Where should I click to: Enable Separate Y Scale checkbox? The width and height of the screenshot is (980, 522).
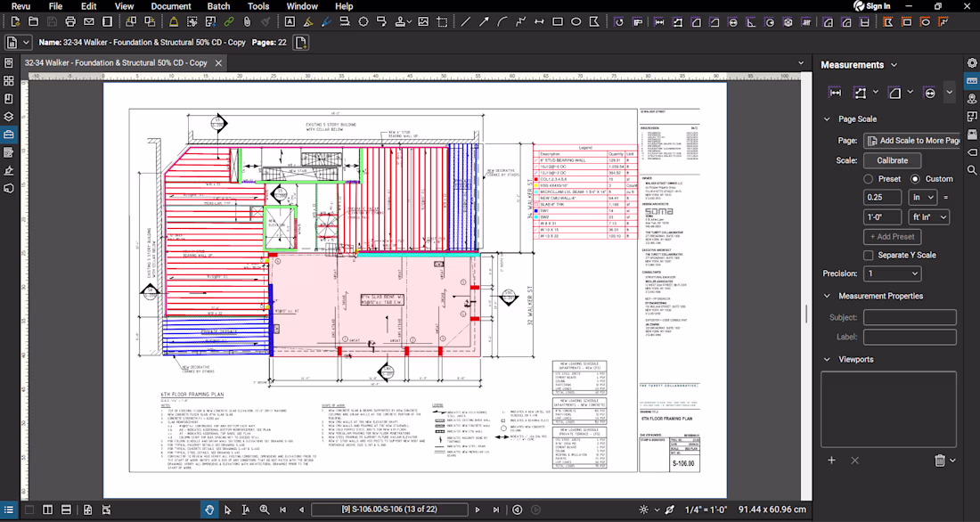click(869, 255)
